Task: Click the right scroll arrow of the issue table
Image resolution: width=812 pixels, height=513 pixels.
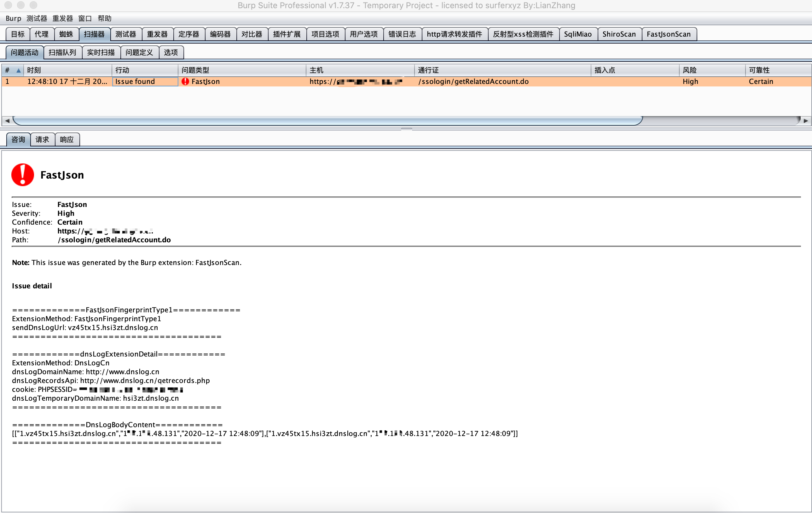Action: 806,121
